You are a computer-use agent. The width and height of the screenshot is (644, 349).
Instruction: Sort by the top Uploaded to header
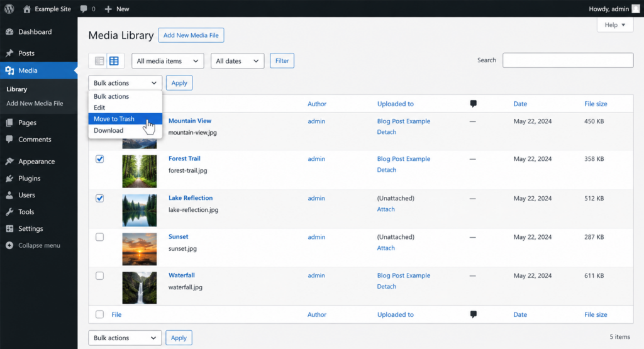(x=396, y=104)
